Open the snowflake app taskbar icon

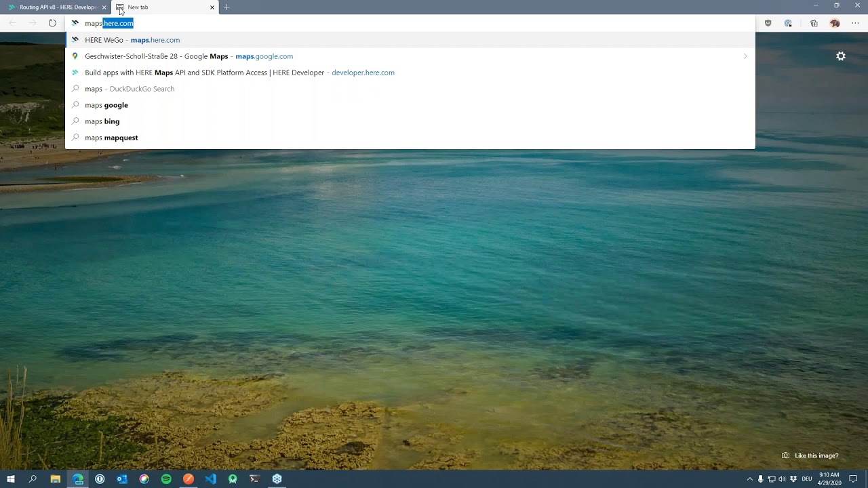pos(277,479)
